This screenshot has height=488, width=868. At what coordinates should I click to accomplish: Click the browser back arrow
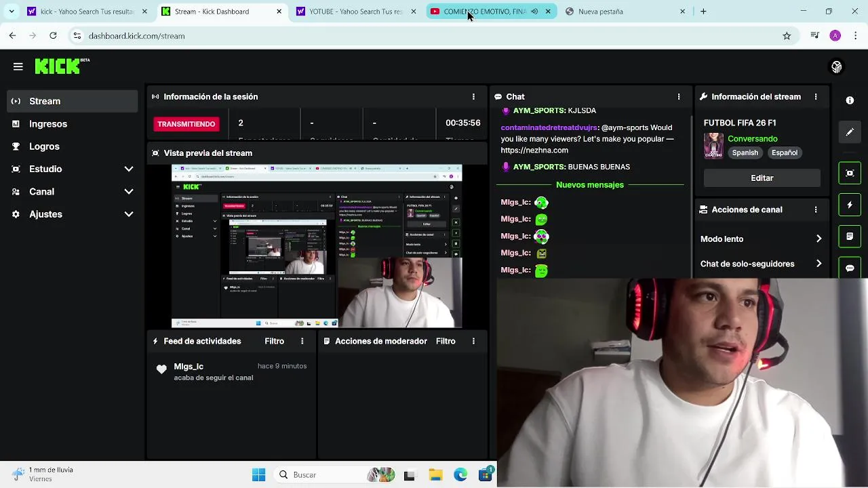click(x=12, y=36)
